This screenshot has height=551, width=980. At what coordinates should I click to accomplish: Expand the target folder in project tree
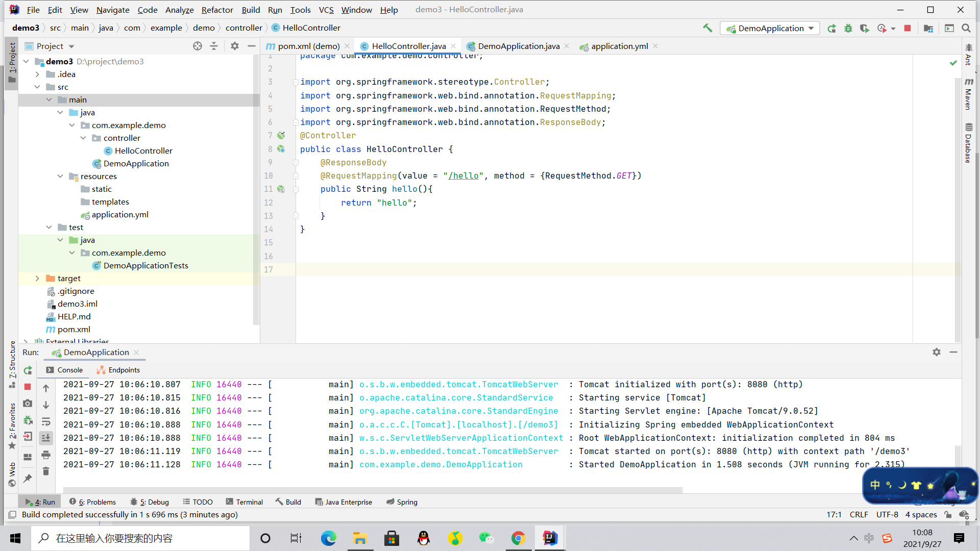pyautogui.click(x=37, y=278)
